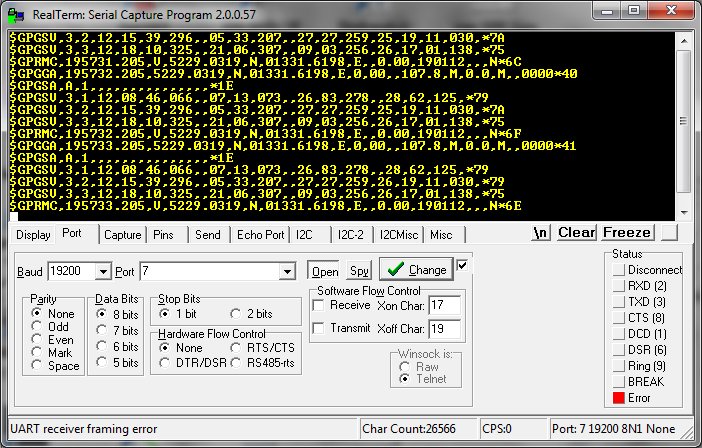
Task: Clear the terminal display
Action: tap(576, 233)
